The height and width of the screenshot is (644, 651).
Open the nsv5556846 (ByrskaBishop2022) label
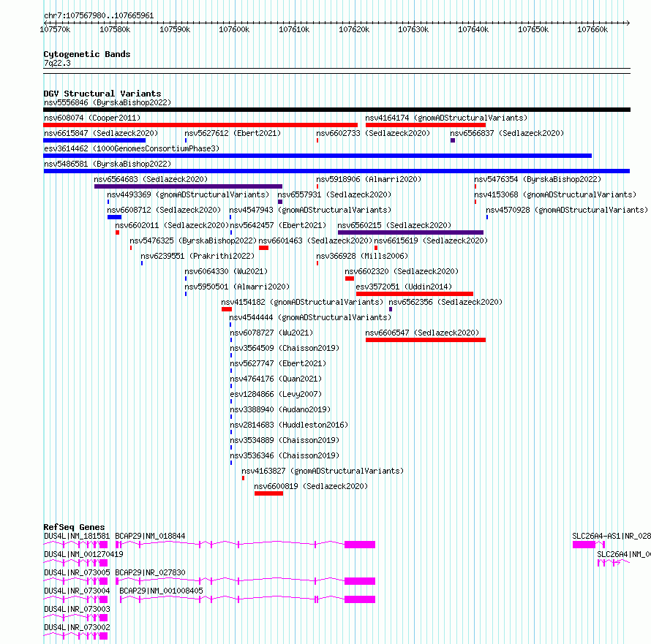point(108,102)
